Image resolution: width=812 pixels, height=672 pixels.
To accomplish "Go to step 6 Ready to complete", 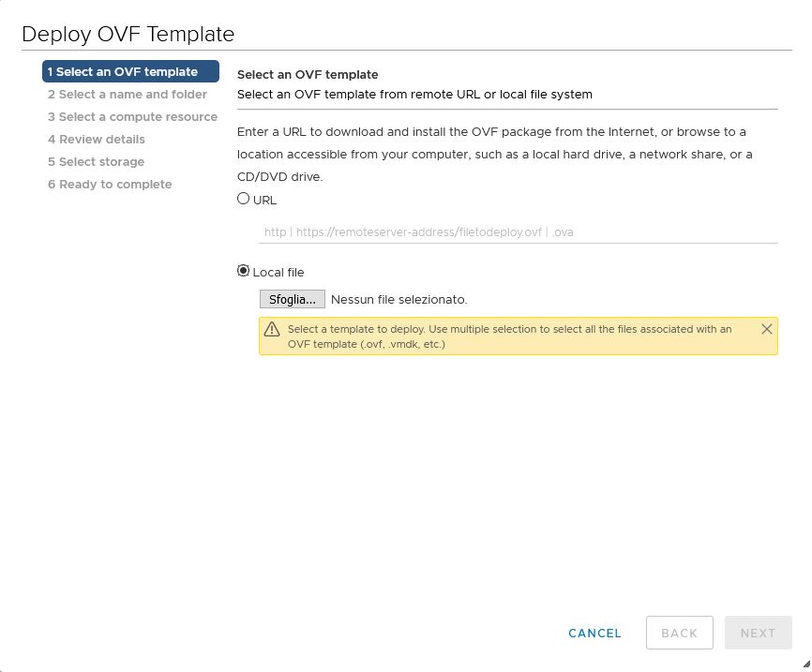I will 110,185.
